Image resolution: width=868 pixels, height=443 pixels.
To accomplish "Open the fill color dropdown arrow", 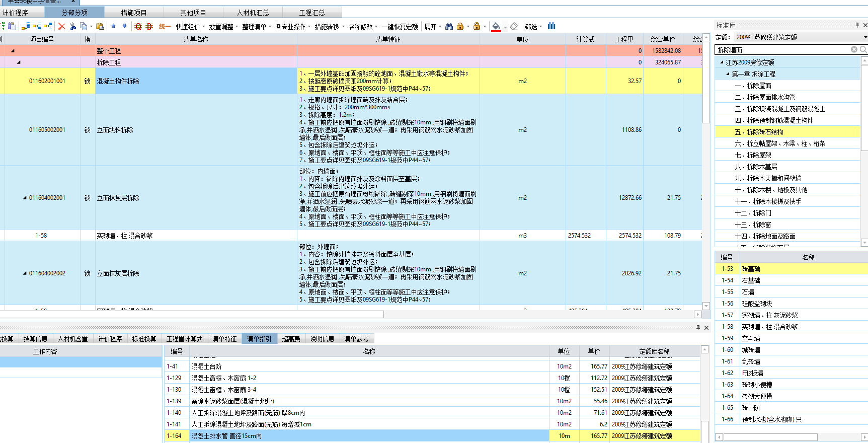I will pyautogui.click(x=505, y=27).
